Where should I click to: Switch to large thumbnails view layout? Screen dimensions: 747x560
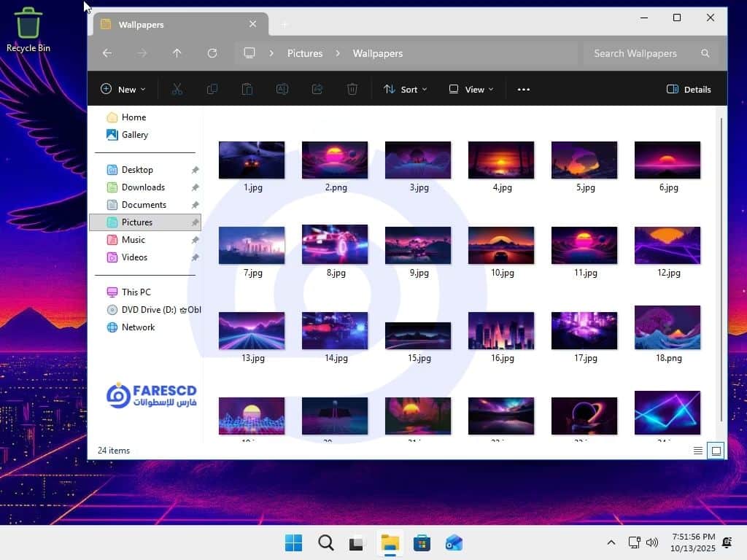coord(716,451)
